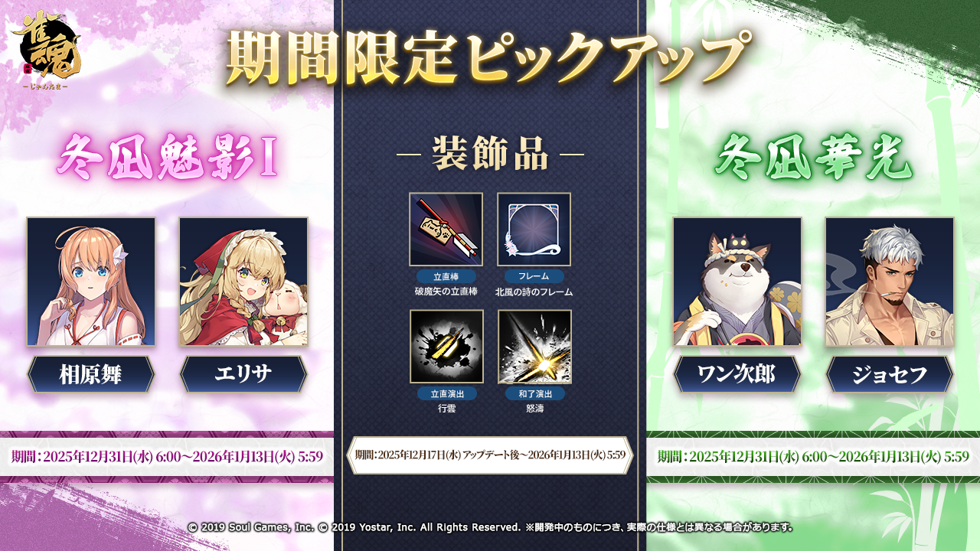Select the 破魔矢の立直棒 riichi stick icon
The width and height of the screenshot is (980, 551).
(446, 230)
